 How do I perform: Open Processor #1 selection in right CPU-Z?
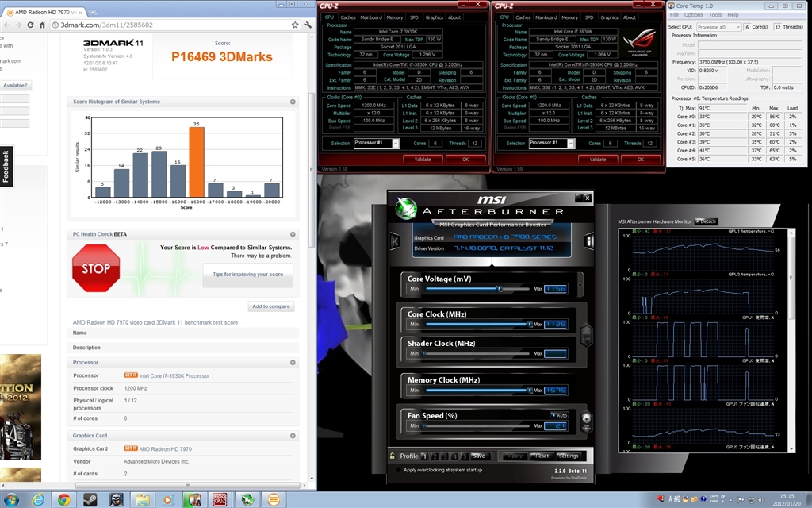(x=552, y=143)
